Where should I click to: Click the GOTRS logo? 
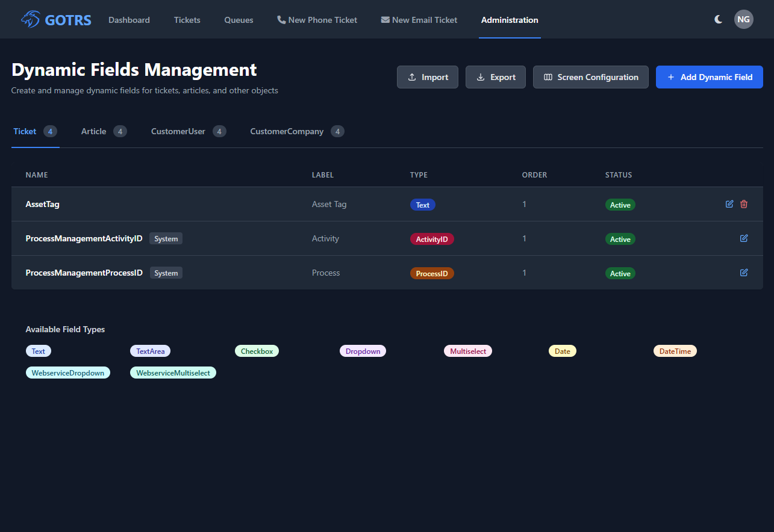pyautogui.click(x=56, y=20)
